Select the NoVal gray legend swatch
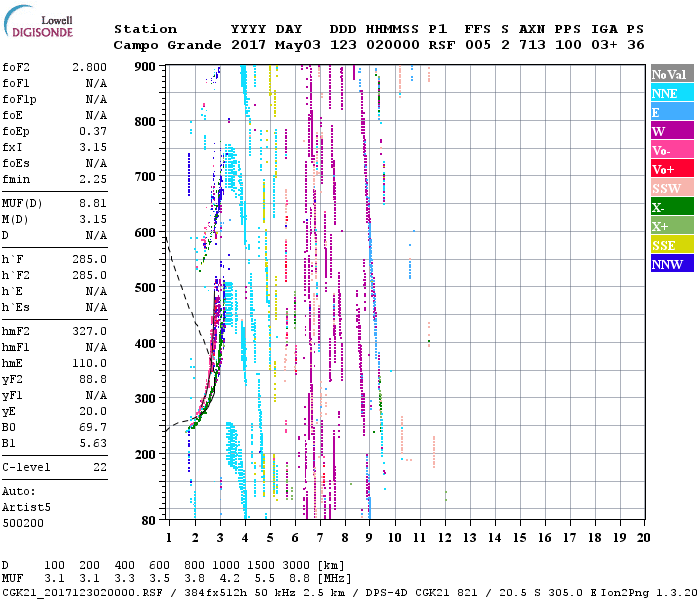This screenshot has width=700, height=600. pyautogui.click(x=672, y=74)
